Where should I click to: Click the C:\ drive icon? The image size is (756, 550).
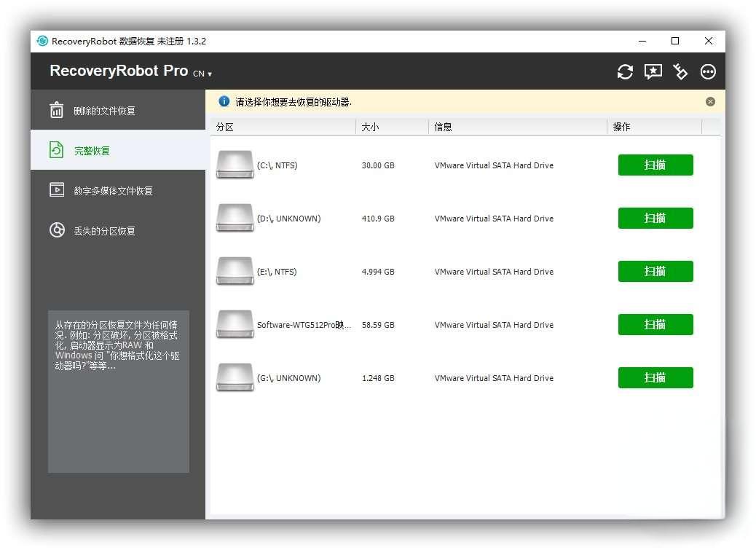point(235,165)
